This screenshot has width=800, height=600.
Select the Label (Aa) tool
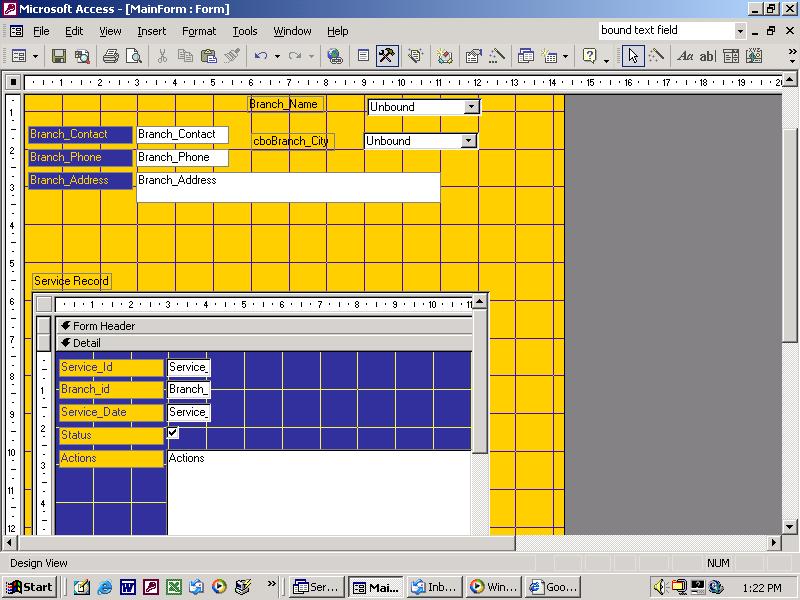coord(685,56)
